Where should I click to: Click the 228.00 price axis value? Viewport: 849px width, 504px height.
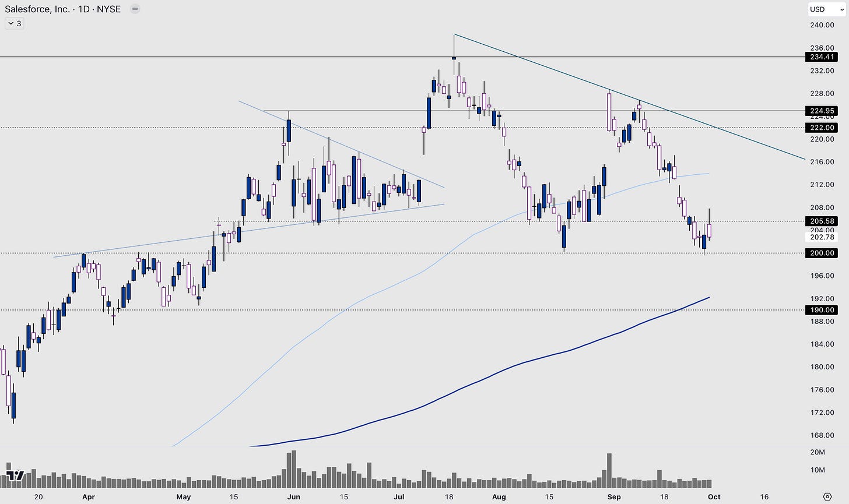(x=822, y=93)
